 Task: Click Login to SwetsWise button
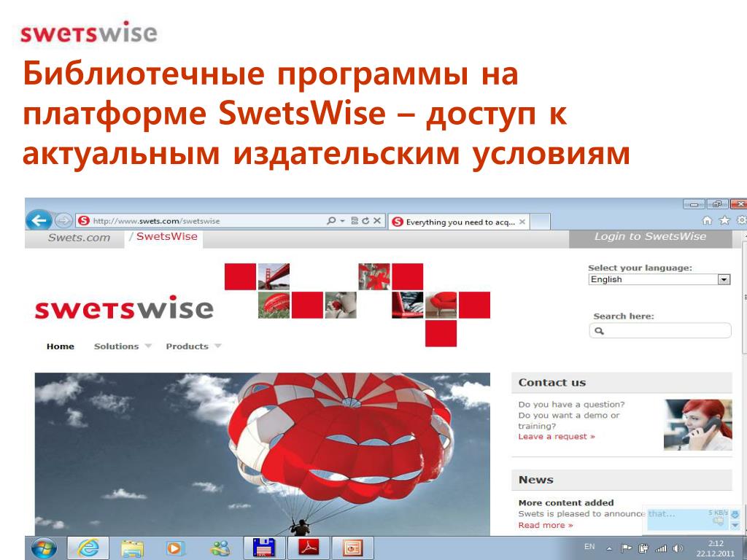pyautogui.click(x=650, y=237)
